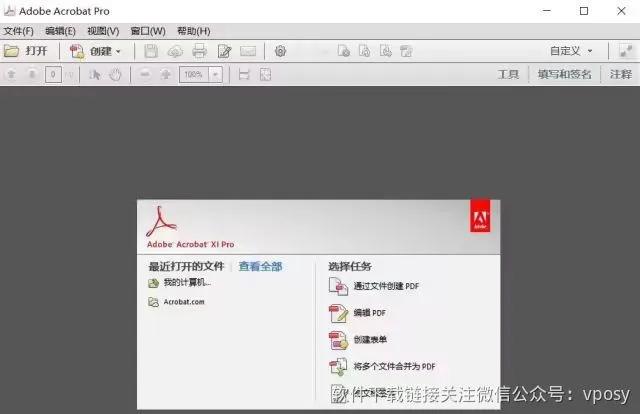
Task: Select the hand pan tool
Action: click(x=116, y=75)
